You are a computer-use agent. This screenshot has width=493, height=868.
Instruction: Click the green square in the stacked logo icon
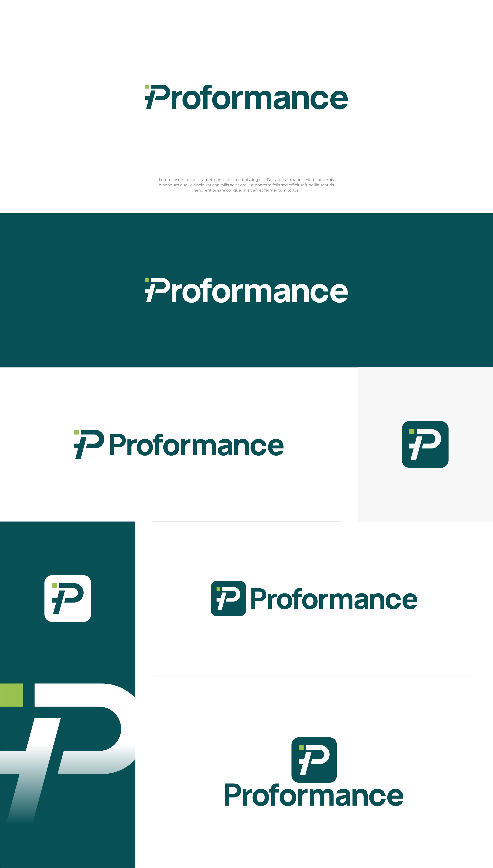301,747
